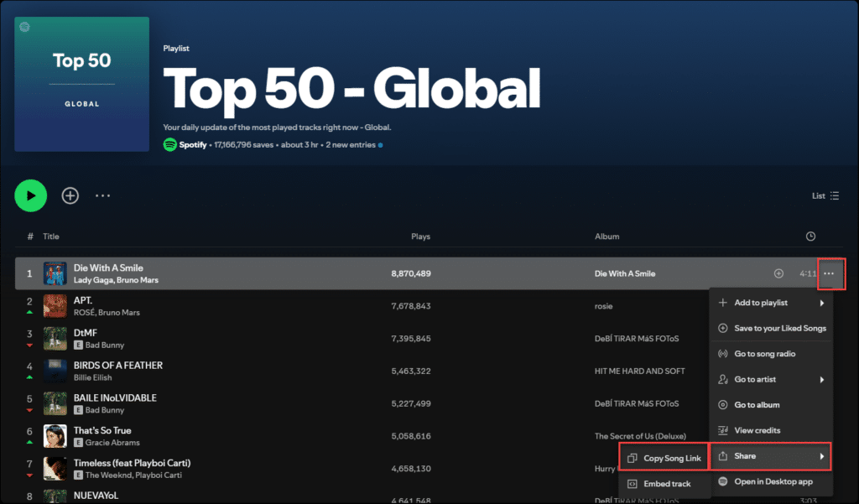This screenshot has width=859, height=504.
Task: Click the 17,166,796 saves text
Action: [244, 145]
